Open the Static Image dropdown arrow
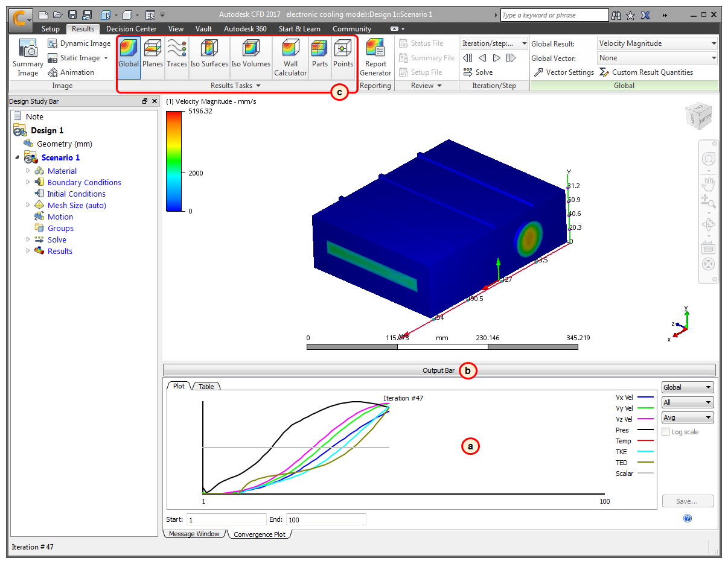The height and width of the screenshot is (564, 728). click(106, 58)
